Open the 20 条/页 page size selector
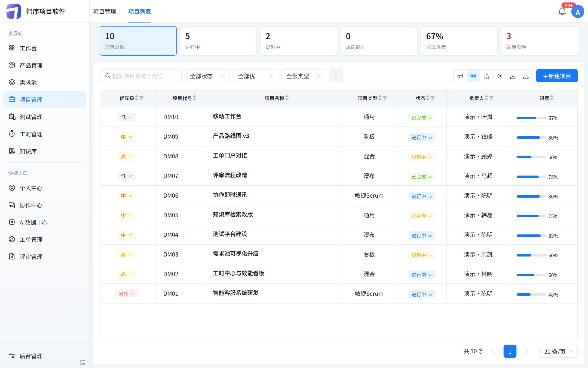 pos(558,351)
